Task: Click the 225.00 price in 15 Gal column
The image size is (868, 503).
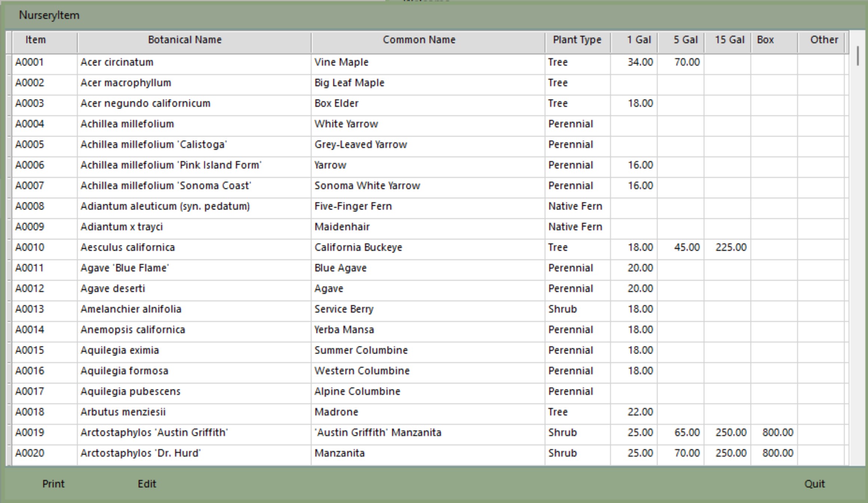Action: point(731,247)
